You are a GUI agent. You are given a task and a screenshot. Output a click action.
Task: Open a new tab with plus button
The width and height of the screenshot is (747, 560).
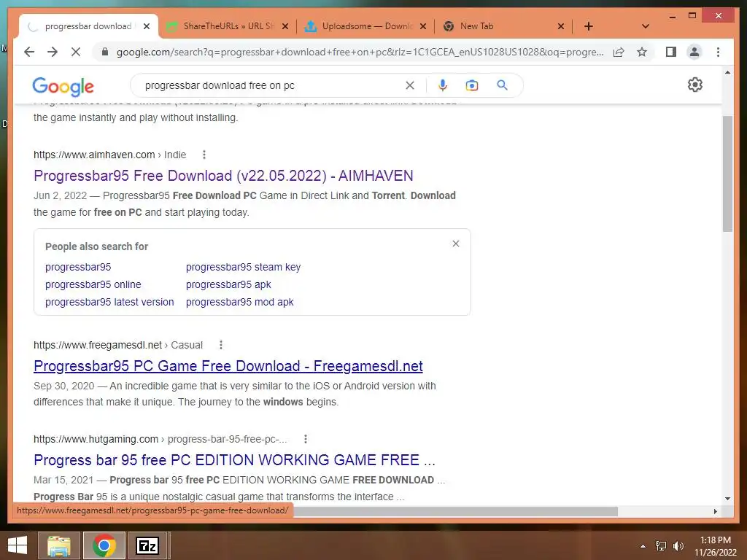(589, 26)
